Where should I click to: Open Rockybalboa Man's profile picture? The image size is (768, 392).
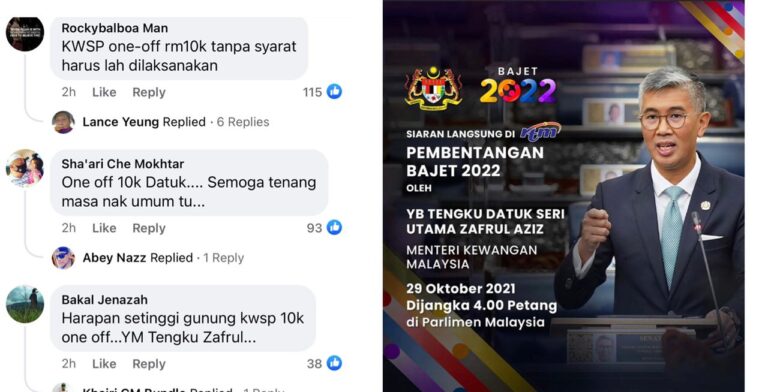(x=25, y=34)
